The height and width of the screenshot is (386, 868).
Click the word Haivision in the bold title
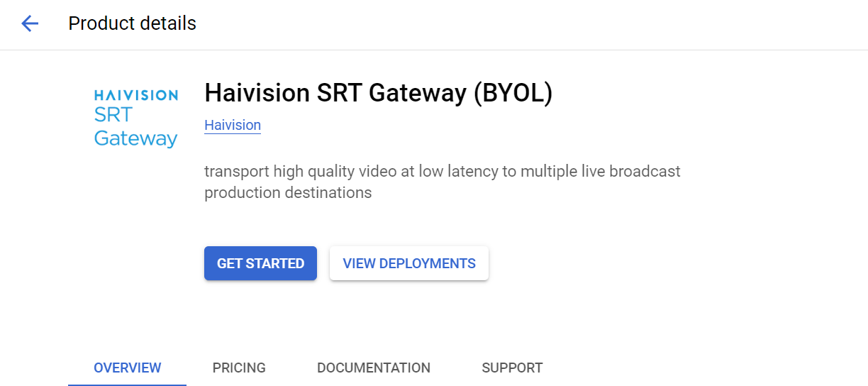[x=257, y=93]
